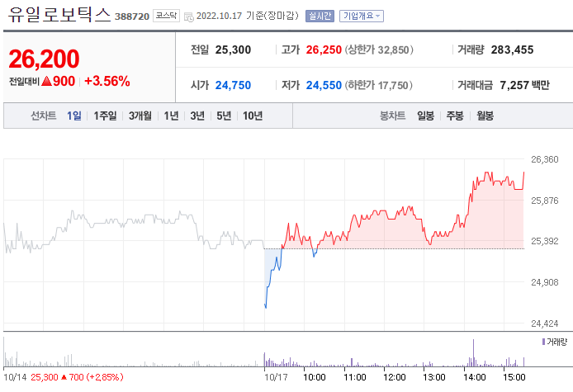Select the 3년 chart period
The height and width of the screenshot is (392, 573).
197,116
